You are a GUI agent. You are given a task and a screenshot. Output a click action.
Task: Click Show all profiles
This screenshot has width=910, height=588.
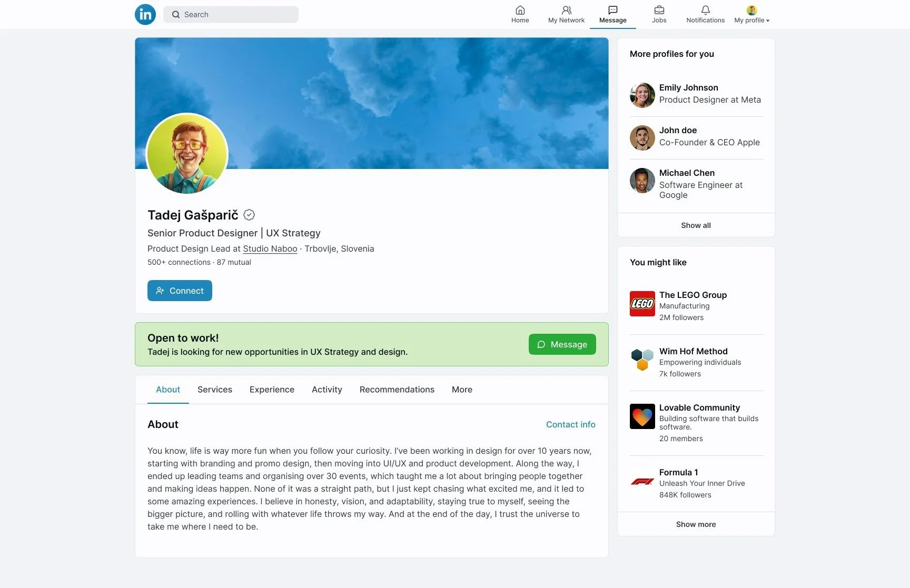[696, 225]
